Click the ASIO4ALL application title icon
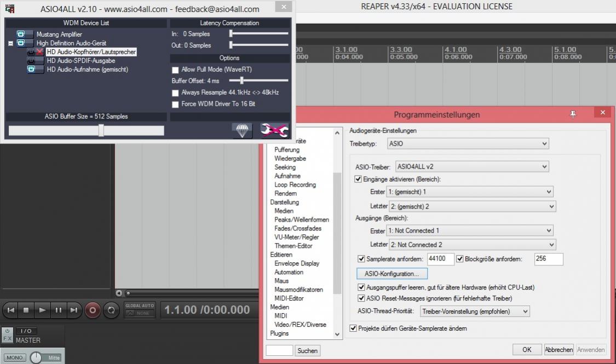 (10, 8)
